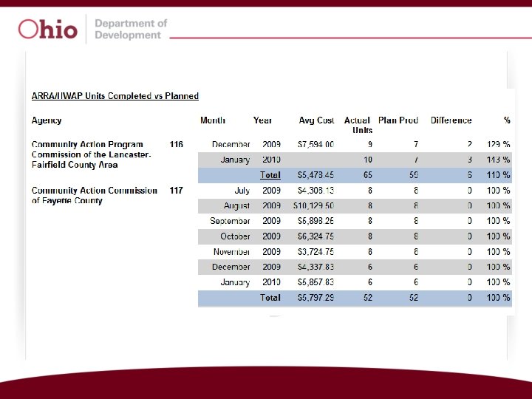This screenshot has height=399, width=532.
Task: Click the $6,324.75 average cost cell
Action: pyautogui.click(x=316, y=236)
